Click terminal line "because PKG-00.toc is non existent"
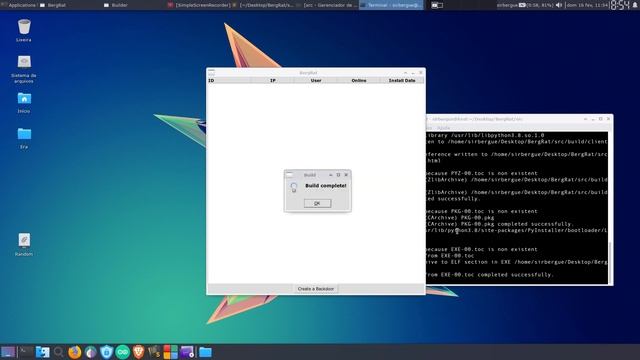The width and height of the screenshot is (640, 360). tap(482, 211)
